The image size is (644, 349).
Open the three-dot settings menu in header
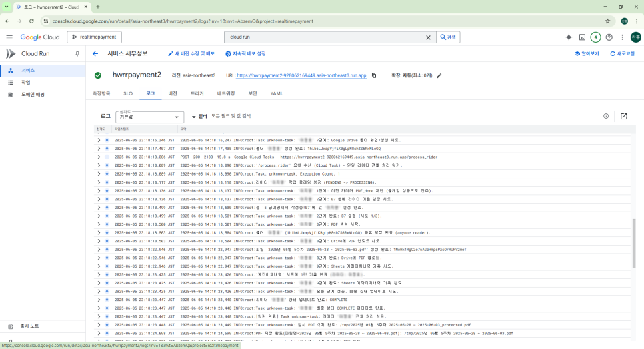click(622, 37)
